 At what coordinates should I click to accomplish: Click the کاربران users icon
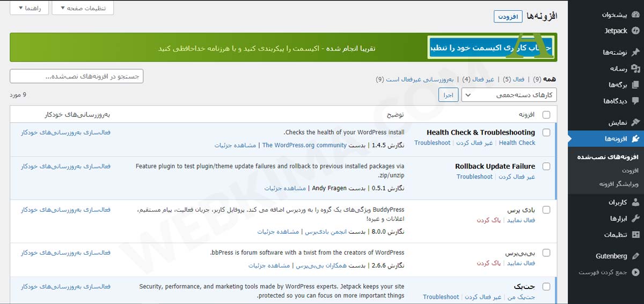(635, 202)
